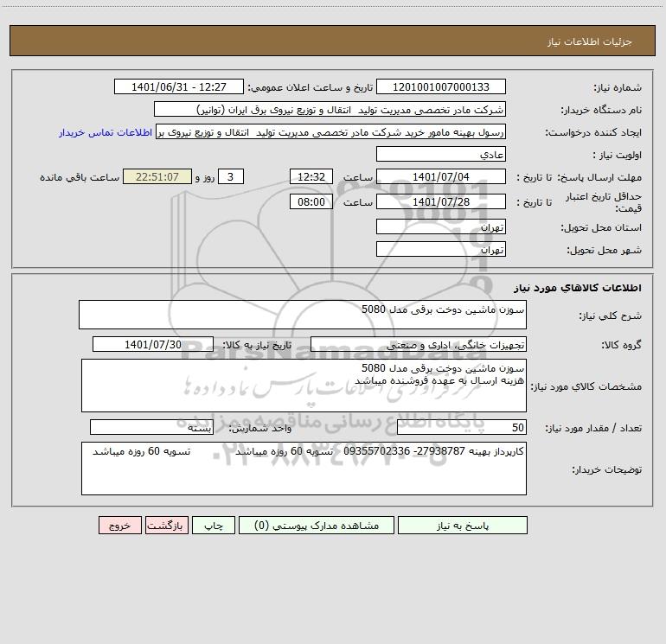The image size is (666, 644).
Task: Click the شهر محل تحویل label
Action: click(604, 250)
